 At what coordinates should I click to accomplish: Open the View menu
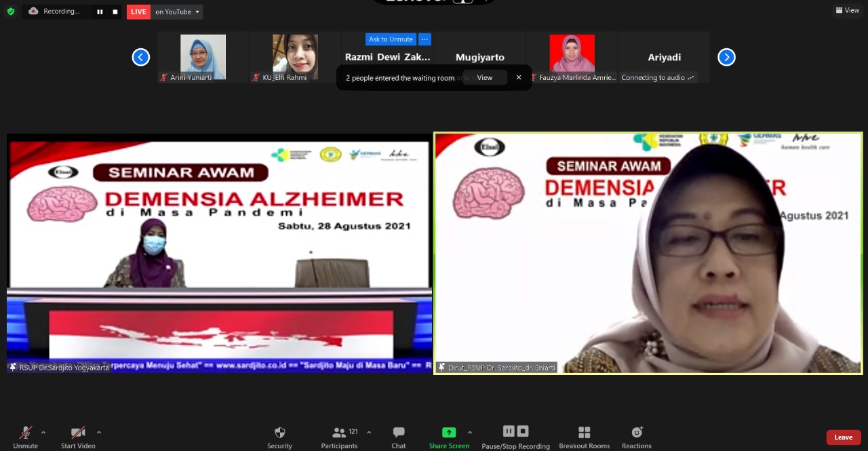pyautogui.click(x=848, y=10)
